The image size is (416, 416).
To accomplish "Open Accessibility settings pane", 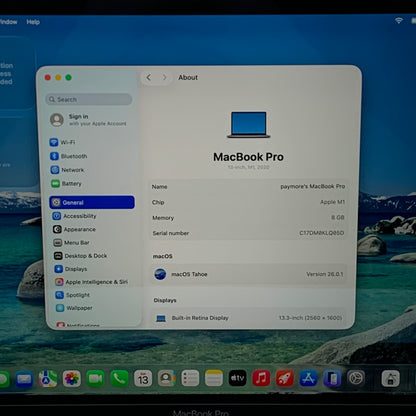I will 74,216.
